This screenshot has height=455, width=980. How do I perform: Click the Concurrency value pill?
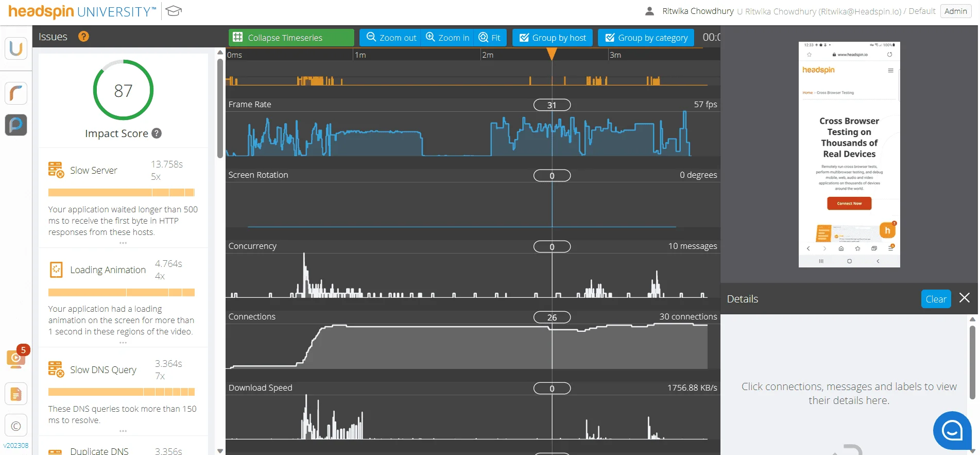[552, 247]
